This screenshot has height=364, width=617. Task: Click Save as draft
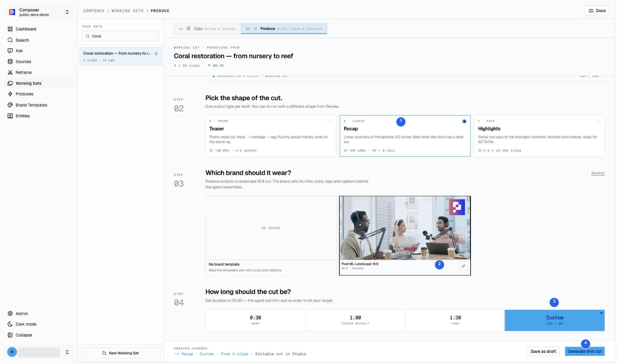point(543,351)
